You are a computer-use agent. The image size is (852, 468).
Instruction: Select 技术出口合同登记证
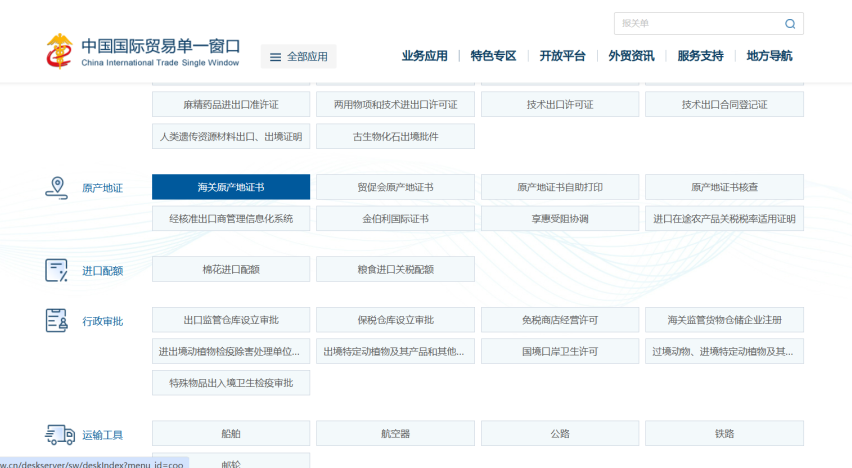click(x=724, y=104)
